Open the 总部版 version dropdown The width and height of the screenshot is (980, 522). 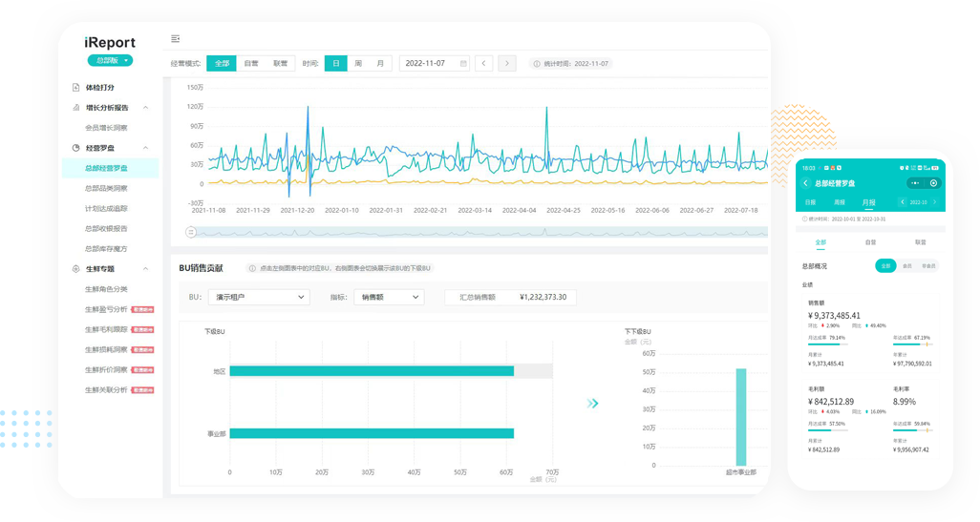110,60
